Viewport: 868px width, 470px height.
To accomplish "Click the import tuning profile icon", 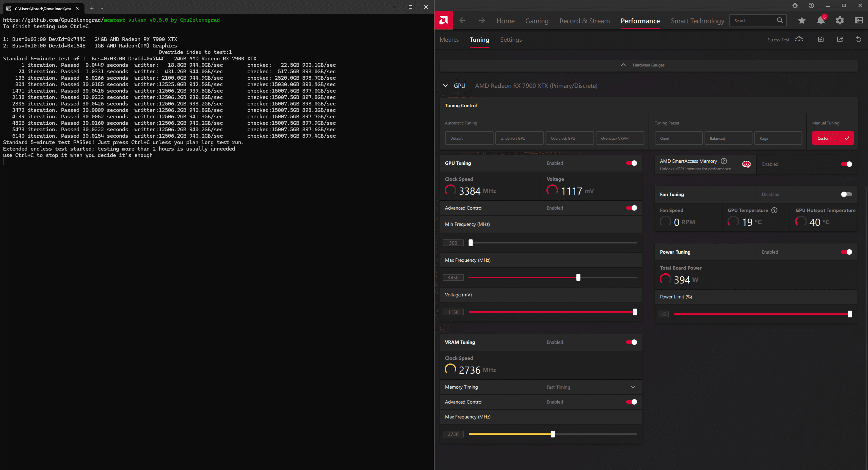I will click(821, 39).
